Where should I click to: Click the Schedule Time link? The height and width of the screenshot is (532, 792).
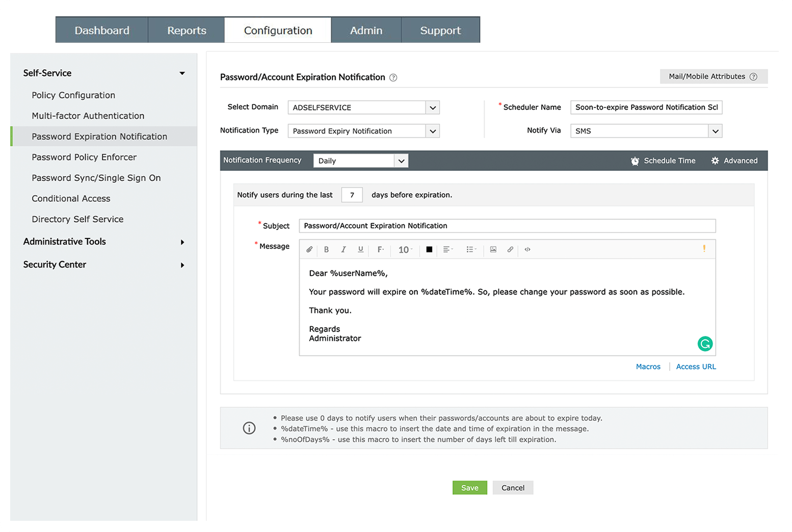tap(670, 161)
